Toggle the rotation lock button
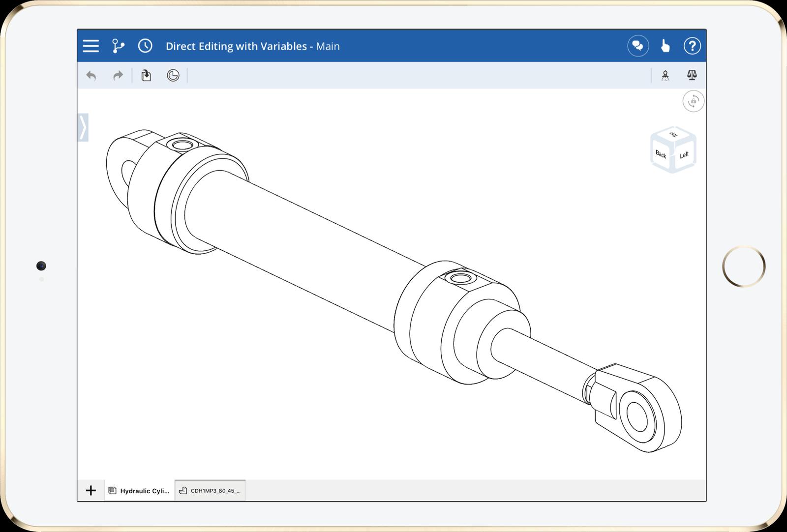787x532 pixels. (693, 101)
